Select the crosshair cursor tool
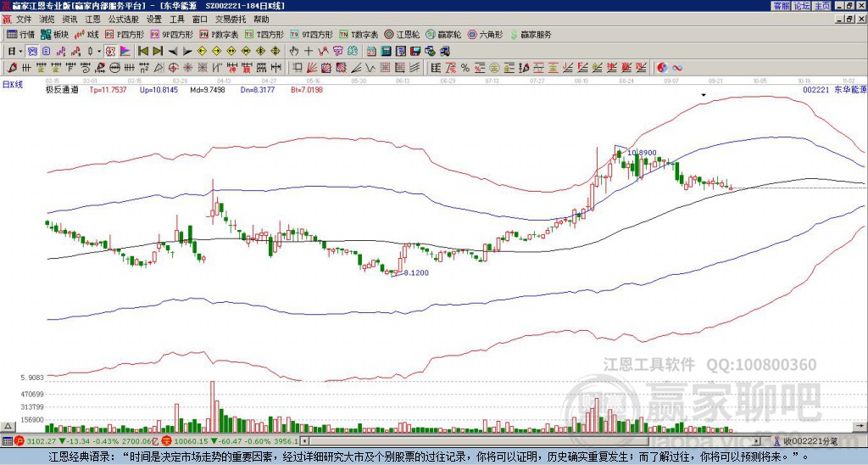Image resolution: width=868 pixels, height=465 pixels. click(309, 51)
